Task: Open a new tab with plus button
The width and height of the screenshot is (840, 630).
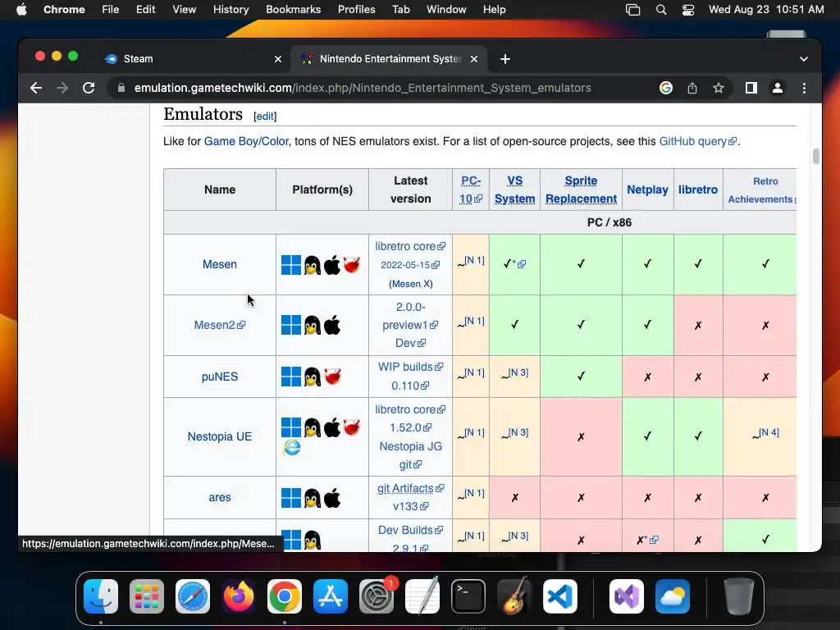Action: point(505,59)
